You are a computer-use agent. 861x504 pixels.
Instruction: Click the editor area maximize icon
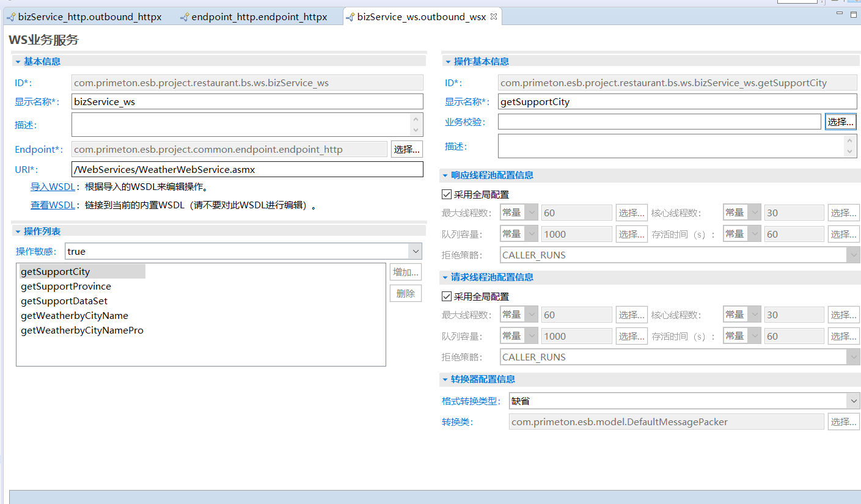coord(853,14)
